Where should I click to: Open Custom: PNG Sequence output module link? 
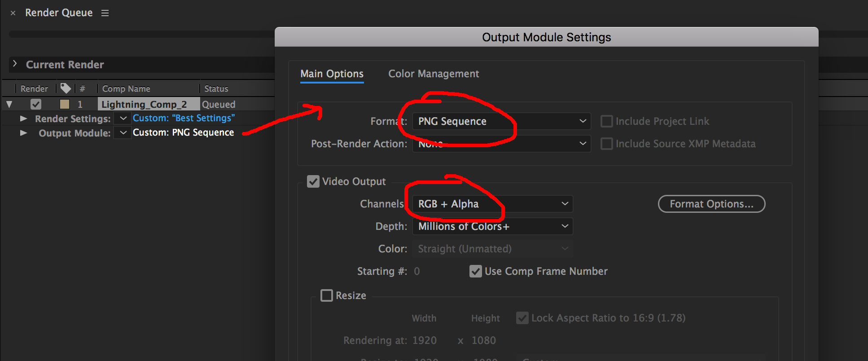coord(183,132)
